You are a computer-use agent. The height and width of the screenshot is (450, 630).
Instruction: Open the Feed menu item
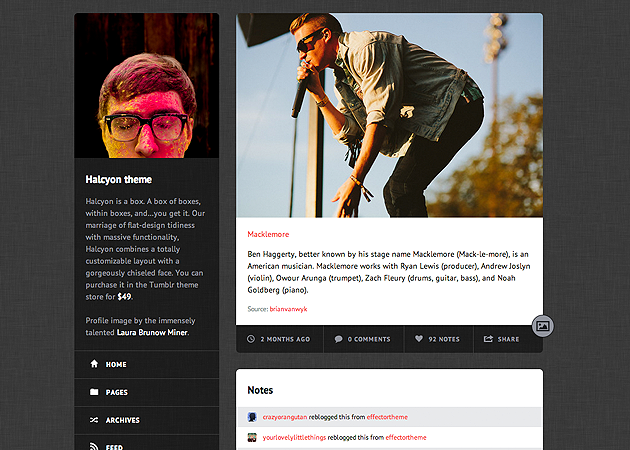click(x=114, y=446)
